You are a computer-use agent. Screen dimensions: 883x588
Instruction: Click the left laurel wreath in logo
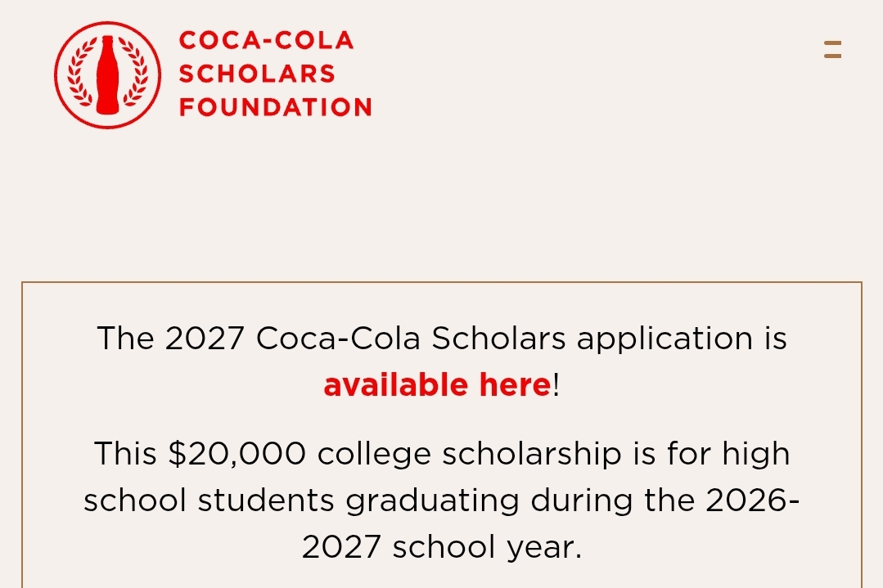point(80,73)
